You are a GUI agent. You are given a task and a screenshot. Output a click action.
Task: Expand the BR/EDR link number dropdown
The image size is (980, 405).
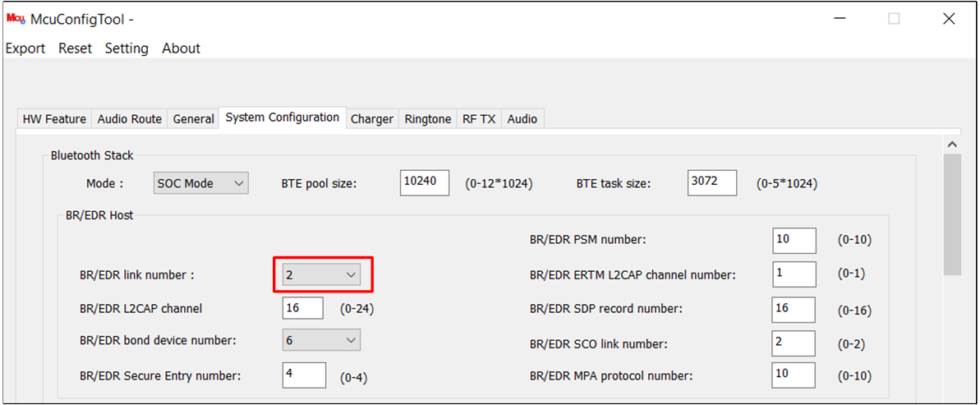[x=321, y=275]
